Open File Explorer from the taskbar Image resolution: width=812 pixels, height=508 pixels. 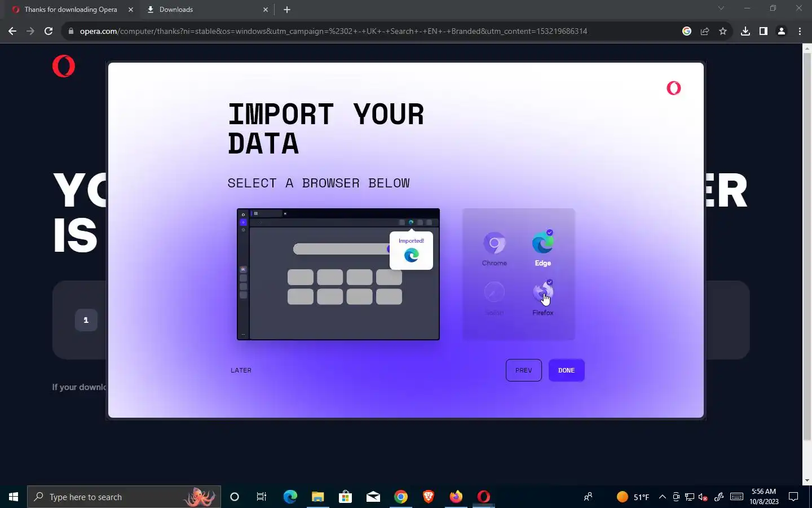[317, 497]
